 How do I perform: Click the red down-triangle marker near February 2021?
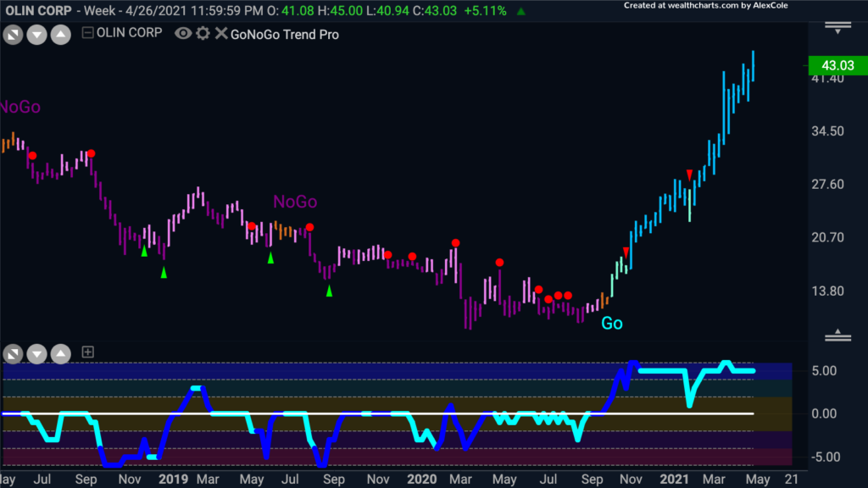pos(689,175)
